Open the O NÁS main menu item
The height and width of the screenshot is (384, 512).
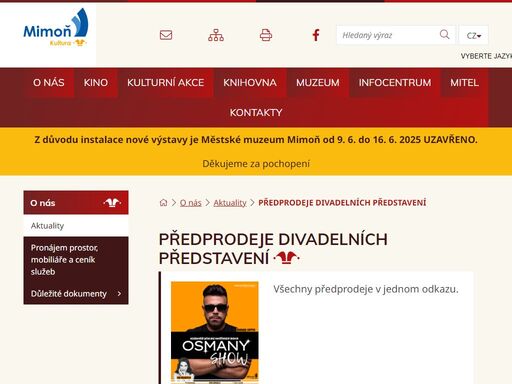click(x=49, y=83)
